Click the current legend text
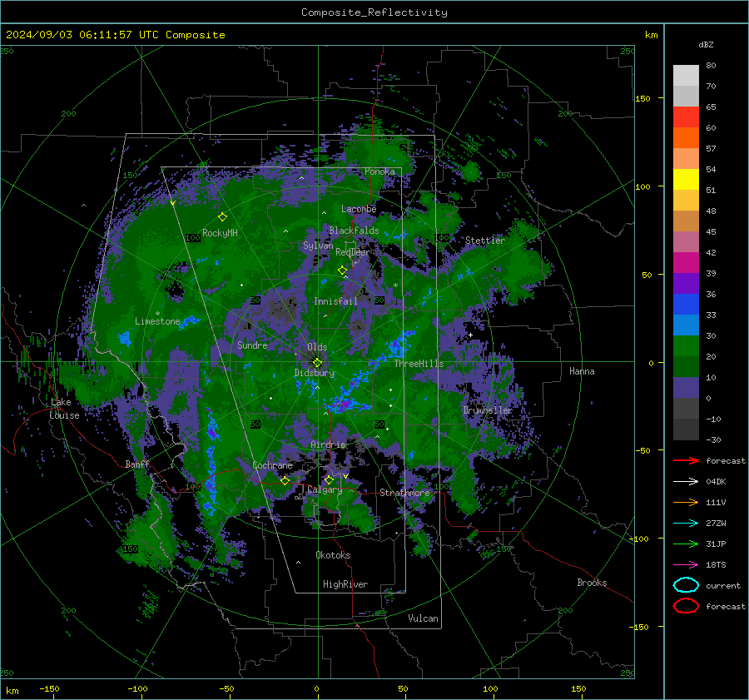This screenshot has width=749, height=700. (x=723, y=585)
